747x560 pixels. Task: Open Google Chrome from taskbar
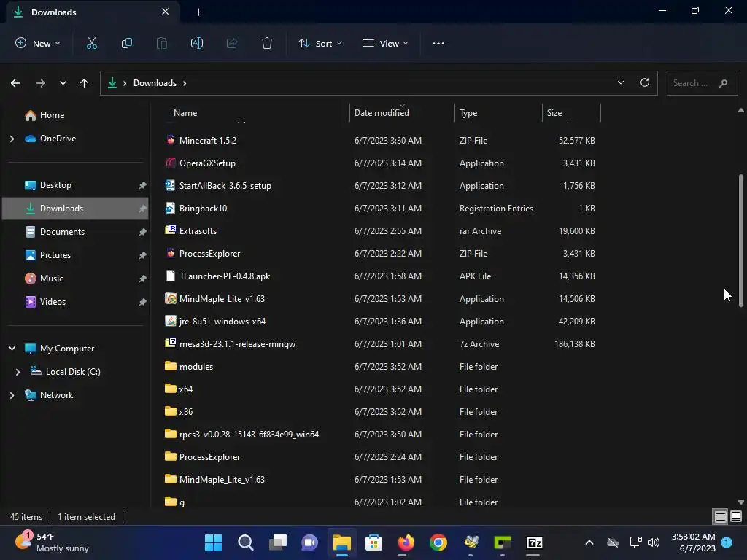click(438, 542)
